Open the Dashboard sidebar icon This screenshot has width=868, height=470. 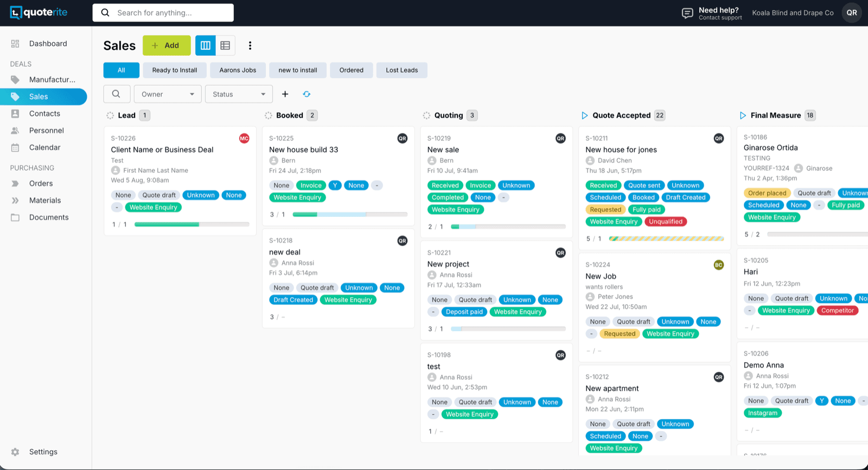pyautogui.click(x=15, y=44)
